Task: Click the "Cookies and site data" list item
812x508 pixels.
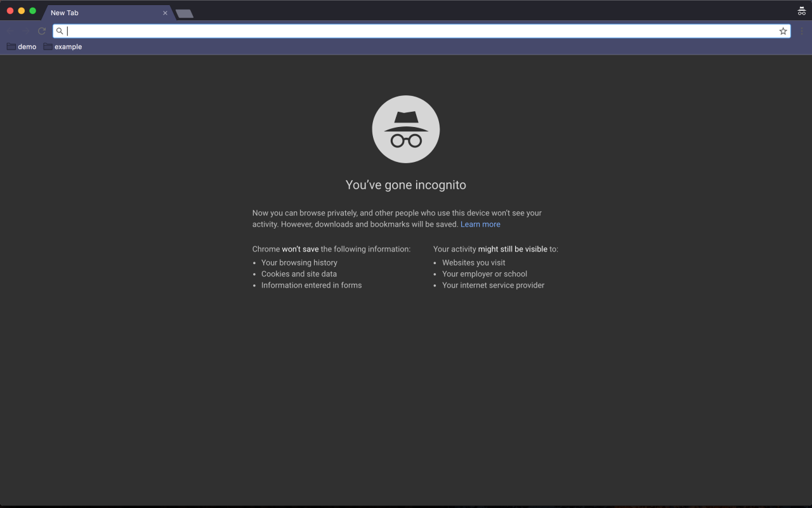Action: 299,274
